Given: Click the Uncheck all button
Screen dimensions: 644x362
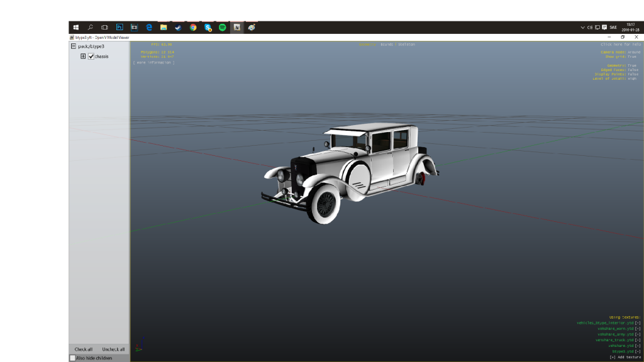Looking at the screenshot, I should pyautogui.click(x=113, y=349).
